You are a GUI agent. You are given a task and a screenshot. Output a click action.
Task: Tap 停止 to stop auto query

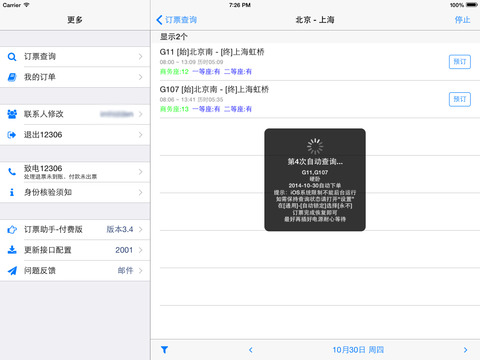click(463, 20)
